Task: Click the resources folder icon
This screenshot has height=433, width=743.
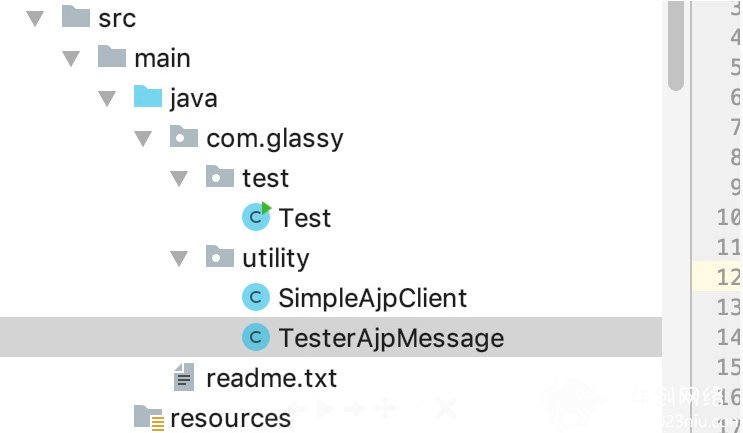Action: pos(149,418)
